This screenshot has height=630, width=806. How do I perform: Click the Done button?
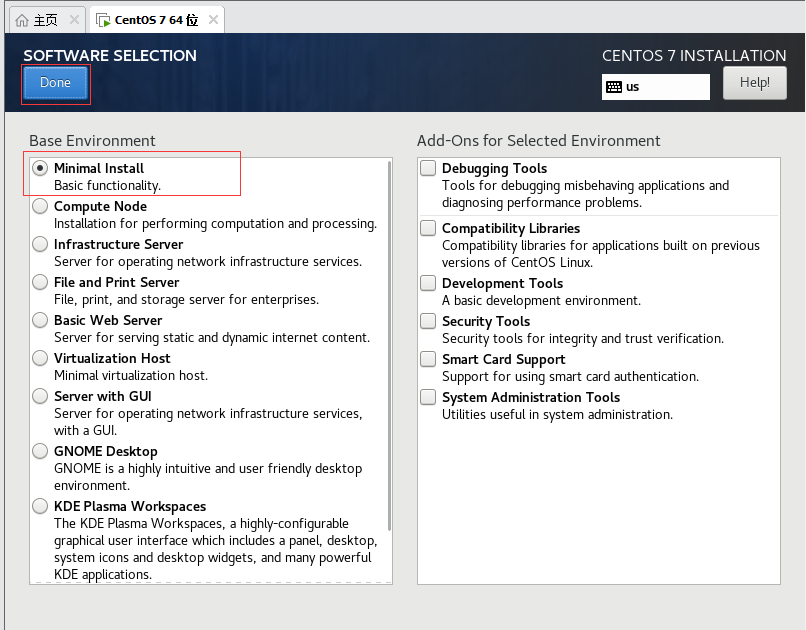pos(56,83)
